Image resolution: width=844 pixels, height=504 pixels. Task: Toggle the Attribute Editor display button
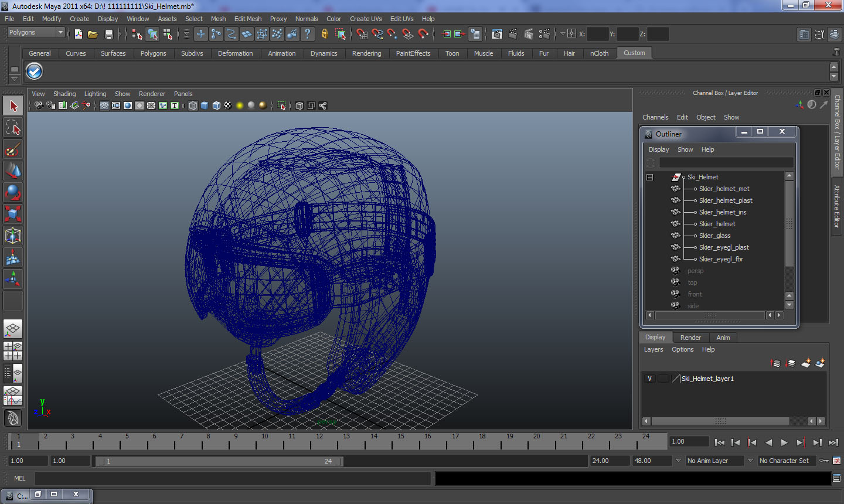pos(804,34)
